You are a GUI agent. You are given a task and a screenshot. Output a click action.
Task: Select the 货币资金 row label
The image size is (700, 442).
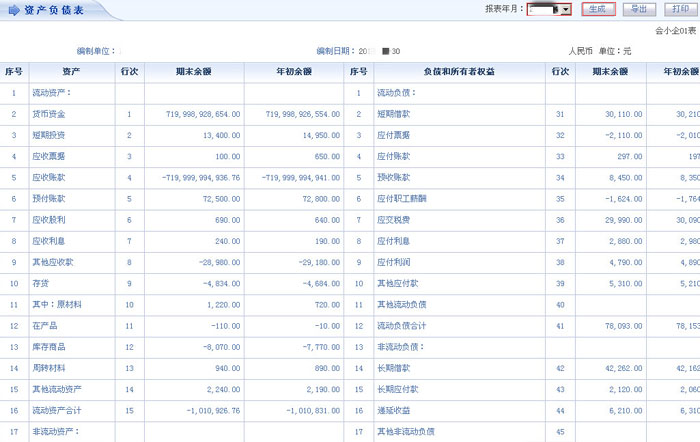[50, 114]
